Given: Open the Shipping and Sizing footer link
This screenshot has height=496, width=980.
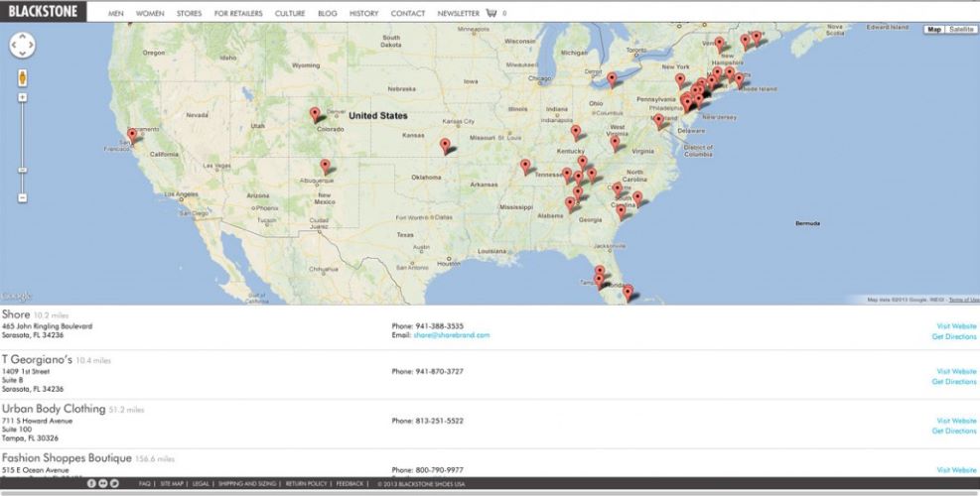Looking at the screenshot, I should pos(246,484).
